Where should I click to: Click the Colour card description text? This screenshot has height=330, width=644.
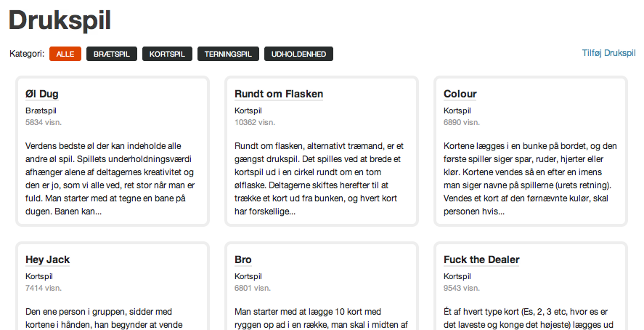click(530, 179)
